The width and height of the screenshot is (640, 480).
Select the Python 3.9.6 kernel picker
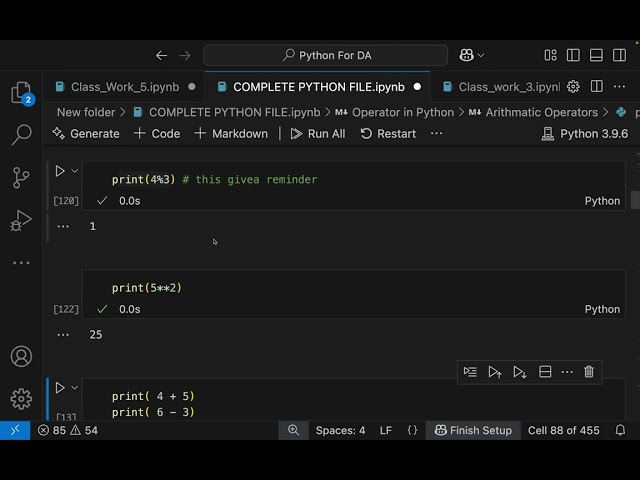584,133
